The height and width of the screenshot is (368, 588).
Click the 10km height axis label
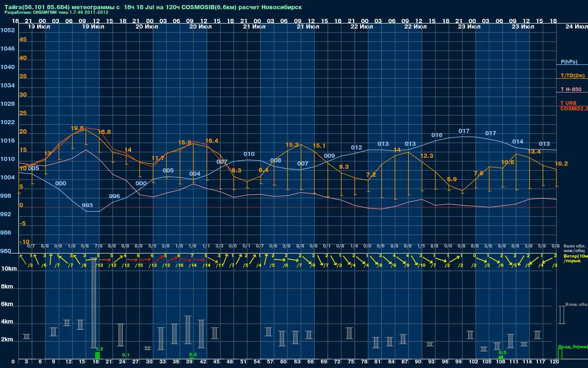[x=8, y=269]
